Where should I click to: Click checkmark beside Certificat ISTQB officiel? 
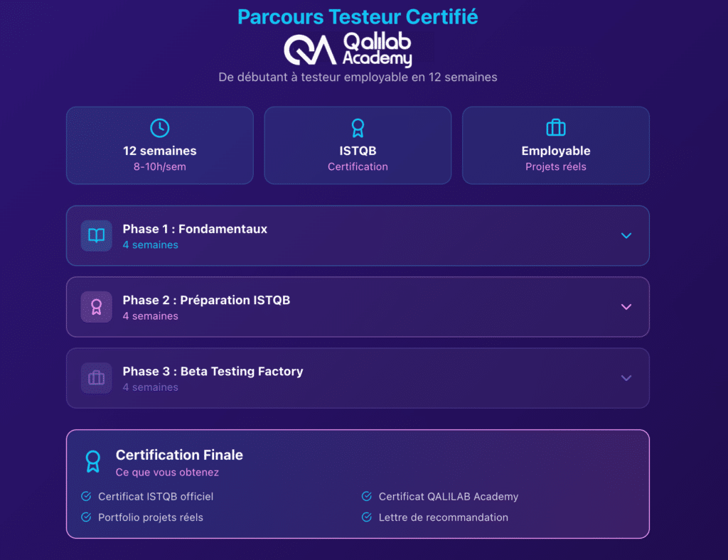[86, 496]
